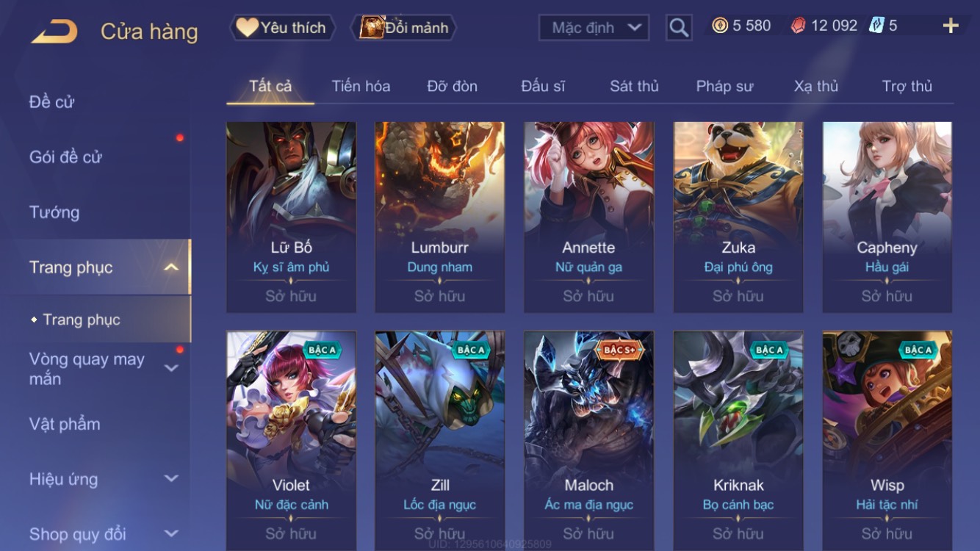The width and height of the screenshot is (980, 551).
Task: Open the Mặc định sort dropdown
Action: pos(594,28)
